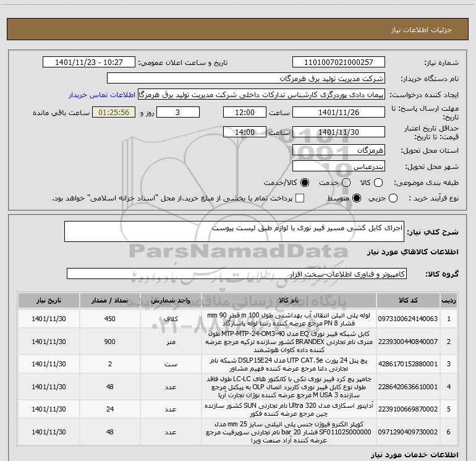Click product code 0971290409730002
This screenshot has width=476, height=461.
[408, 432]
